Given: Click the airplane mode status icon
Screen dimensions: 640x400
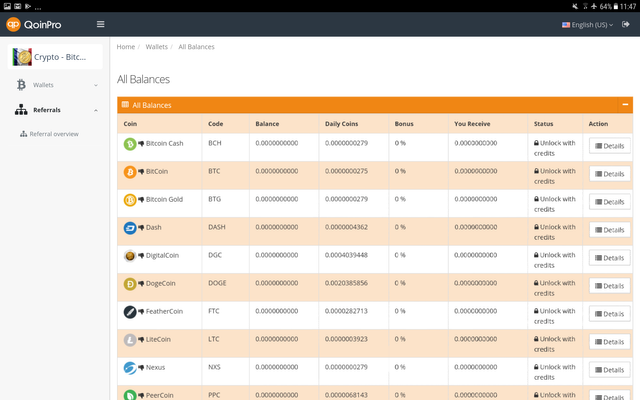Looking at the screenshot, I should [x=593, y=6].
